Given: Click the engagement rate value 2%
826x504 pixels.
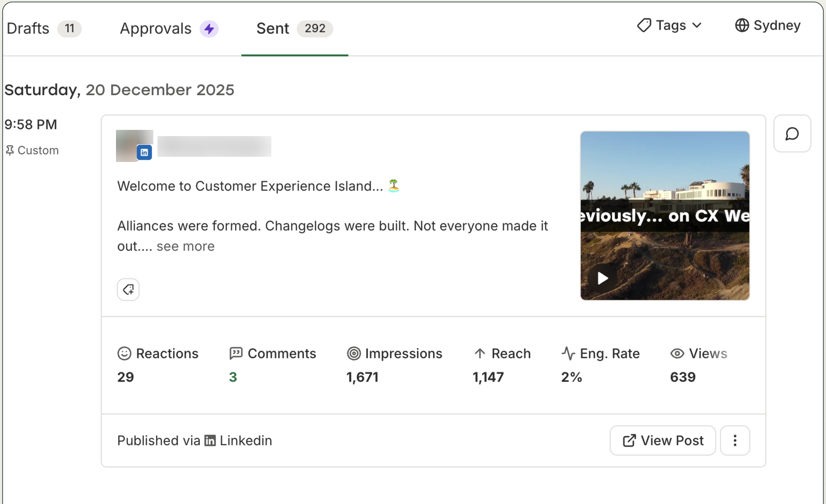Looking at the screenshot, I should coord(571,377).
